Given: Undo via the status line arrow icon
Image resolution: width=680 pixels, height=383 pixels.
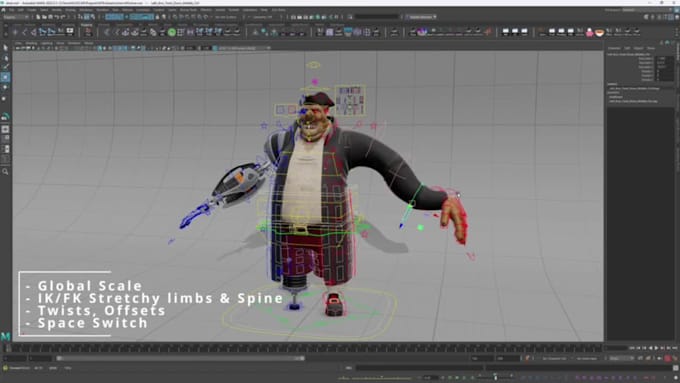Looking at the screenshot, I should (x=57, y=17).
